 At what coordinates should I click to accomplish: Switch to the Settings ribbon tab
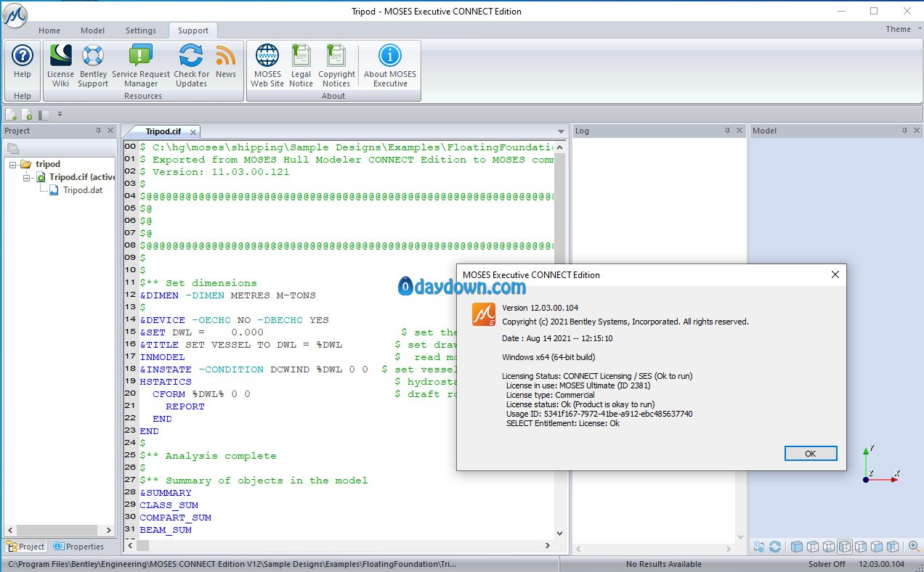(141, 30)
